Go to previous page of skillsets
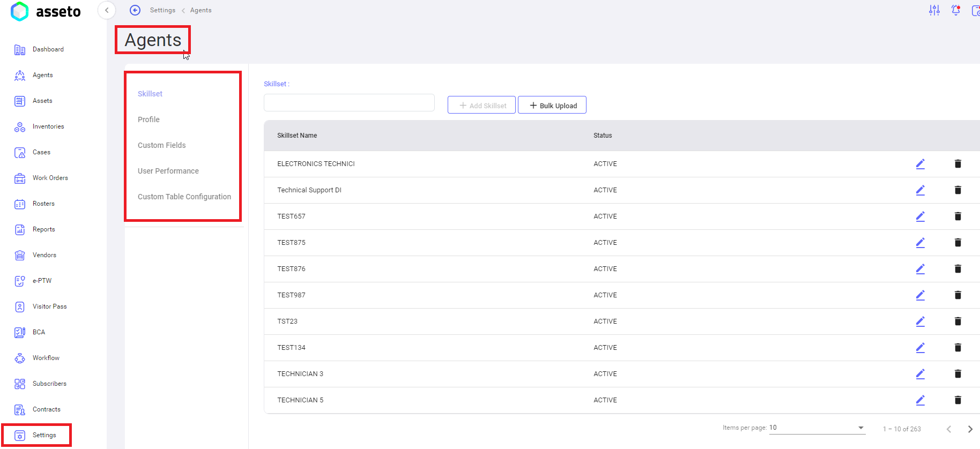980x449 pixels. (949, 429)
